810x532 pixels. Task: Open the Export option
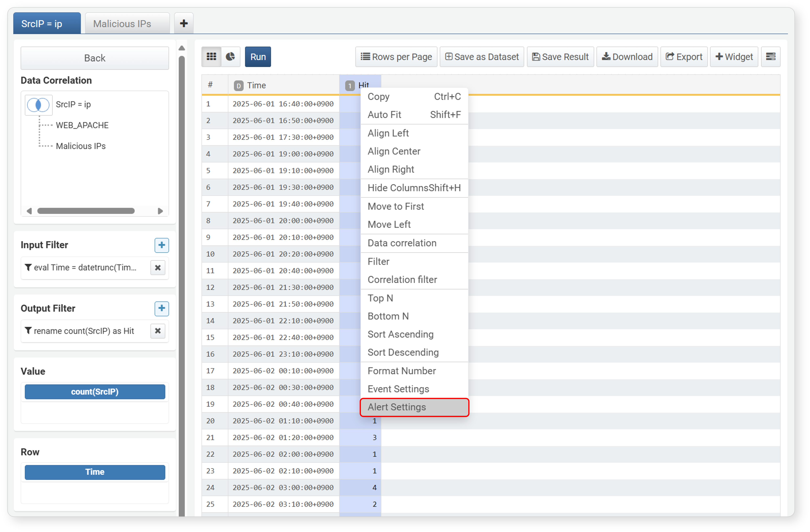(x=684, y=57)
